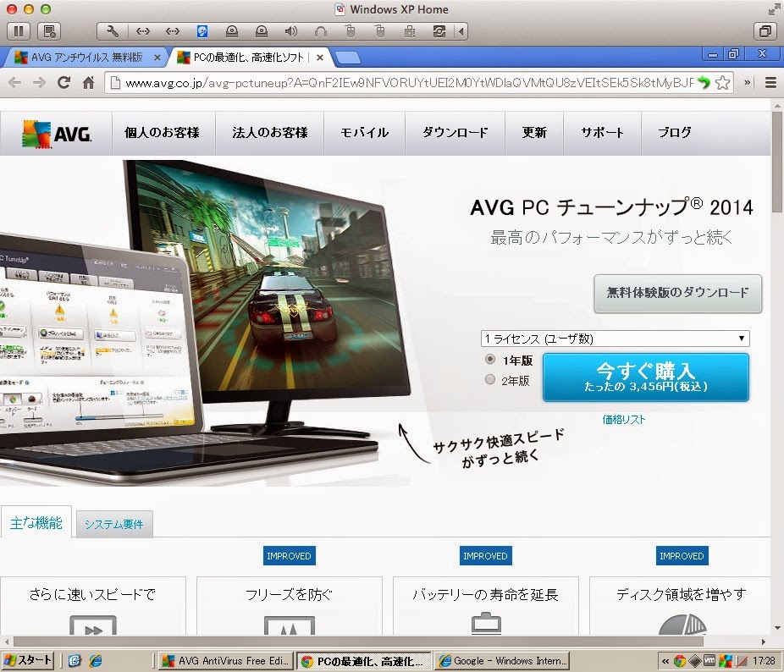Open the 法人のお客様 menu
The width and height of the screenshot is (784, 672).
[270, 133]
